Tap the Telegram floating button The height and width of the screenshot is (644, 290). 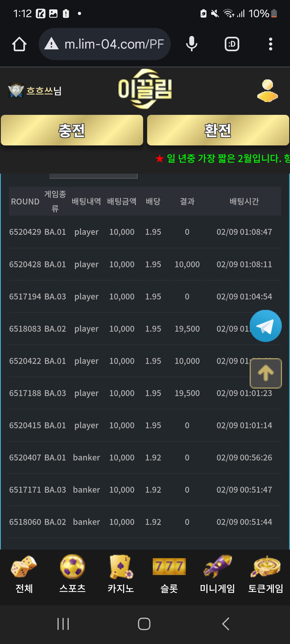coord(266,326)
